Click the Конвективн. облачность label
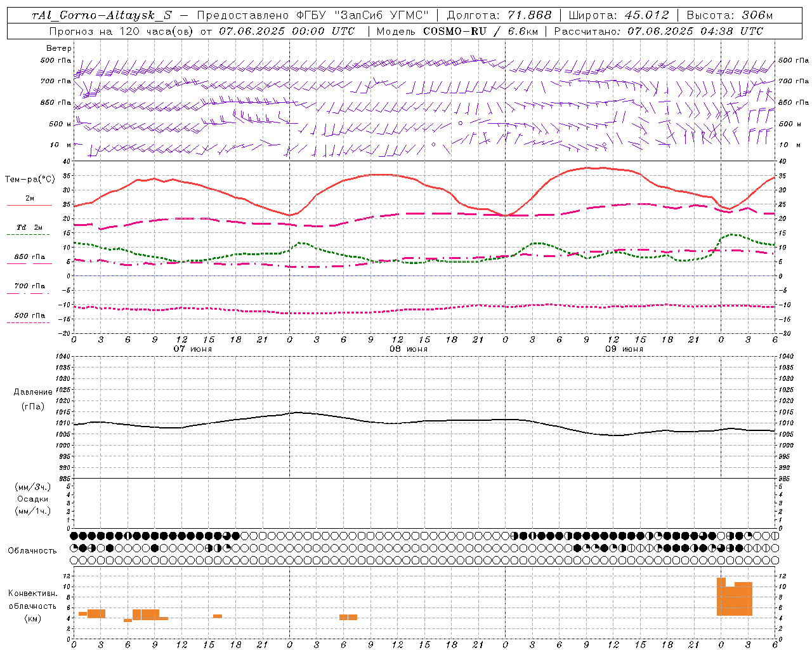 pyautogui.click(x=32, y=599)
